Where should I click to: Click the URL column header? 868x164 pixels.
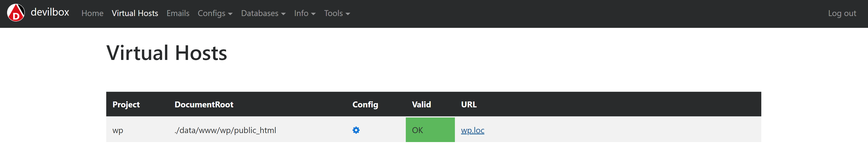tap(469, 104)
